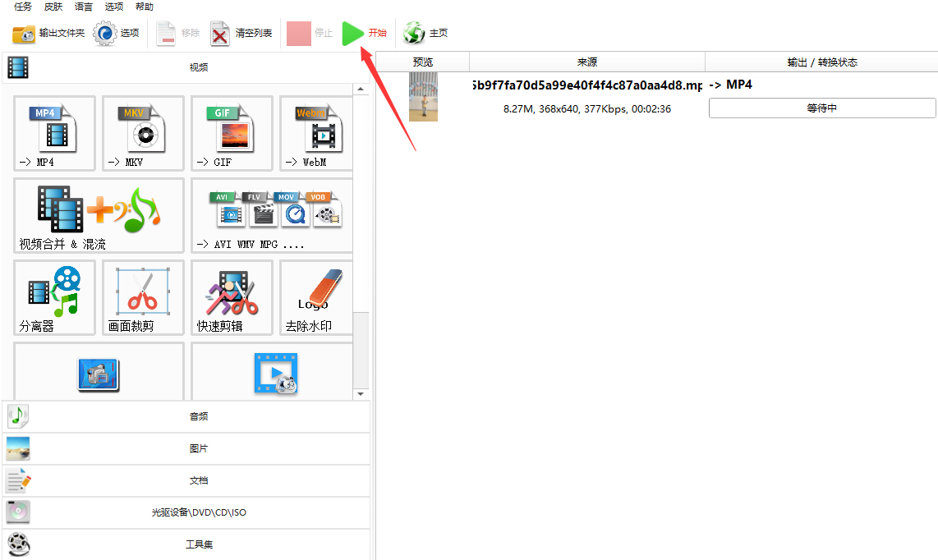
Task: Open the 输出文件夹 output folder
Action: [48, 34]
